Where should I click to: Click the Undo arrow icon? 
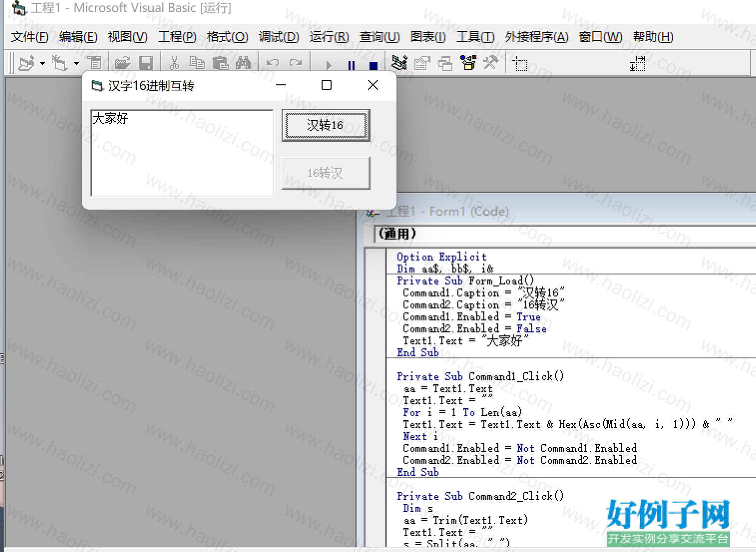pyautogui.click(x=273, y=63)
